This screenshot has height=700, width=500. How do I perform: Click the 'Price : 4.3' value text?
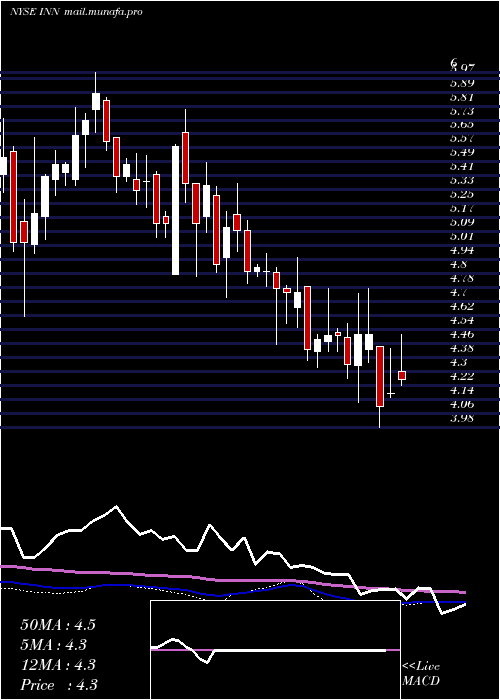click(59, 685)
